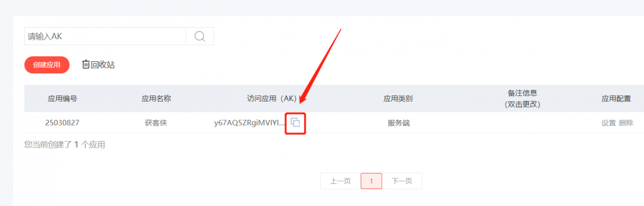Open 设置 for the 获客侠 app
The image size is (644, 206).
(x=608, y=123)
